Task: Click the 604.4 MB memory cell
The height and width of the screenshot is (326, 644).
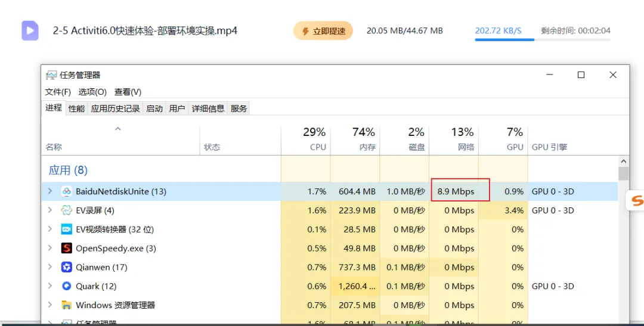Action: 355,191
